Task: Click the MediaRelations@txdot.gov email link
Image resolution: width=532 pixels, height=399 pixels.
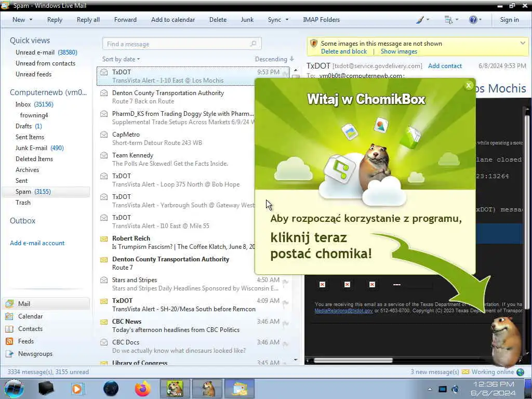Action: [343, 311]
